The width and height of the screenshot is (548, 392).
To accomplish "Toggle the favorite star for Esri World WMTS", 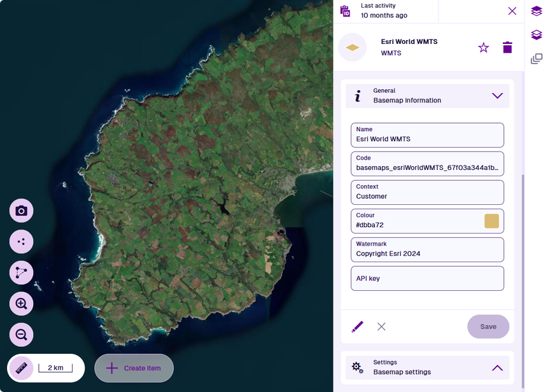I will pyautogui.click(x=483, y=47).
